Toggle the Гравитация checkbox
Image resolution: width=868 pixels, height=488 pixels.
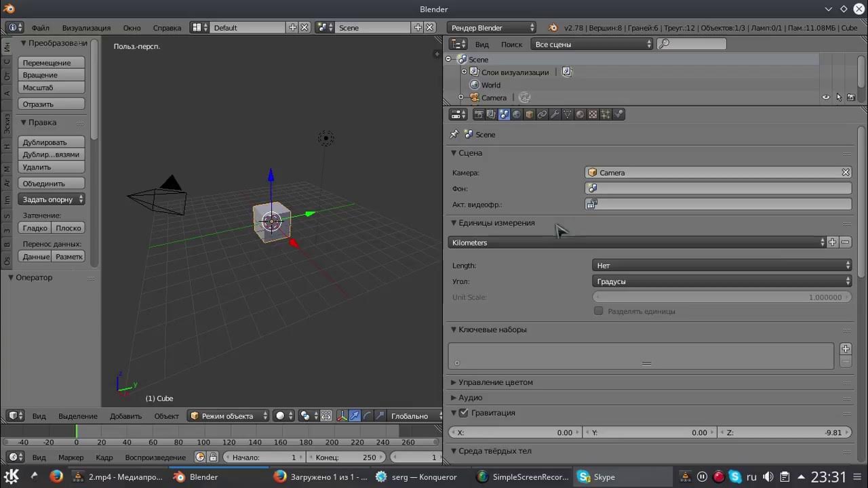tap(464, 413)
